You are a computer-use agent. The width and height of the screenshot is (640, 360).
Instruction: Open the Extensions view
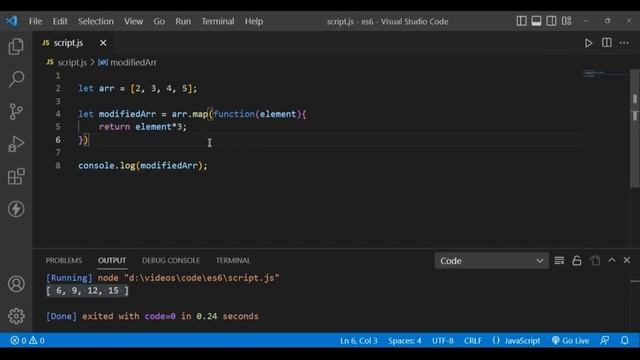coord(16,176)
